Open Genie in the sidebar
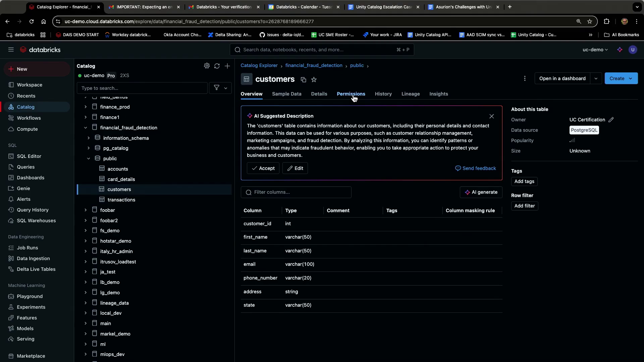644x362 pixels. (23, 188)
